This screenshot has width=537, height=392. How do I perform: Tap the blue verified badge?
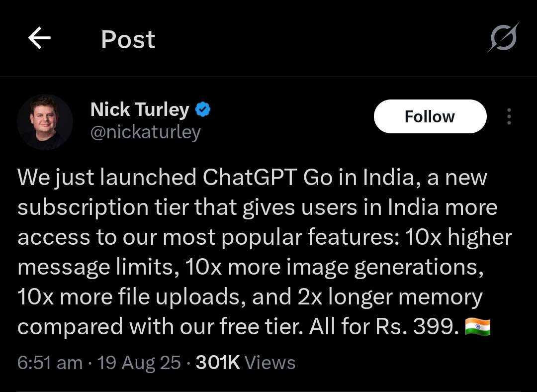click(x=202, y=109)
